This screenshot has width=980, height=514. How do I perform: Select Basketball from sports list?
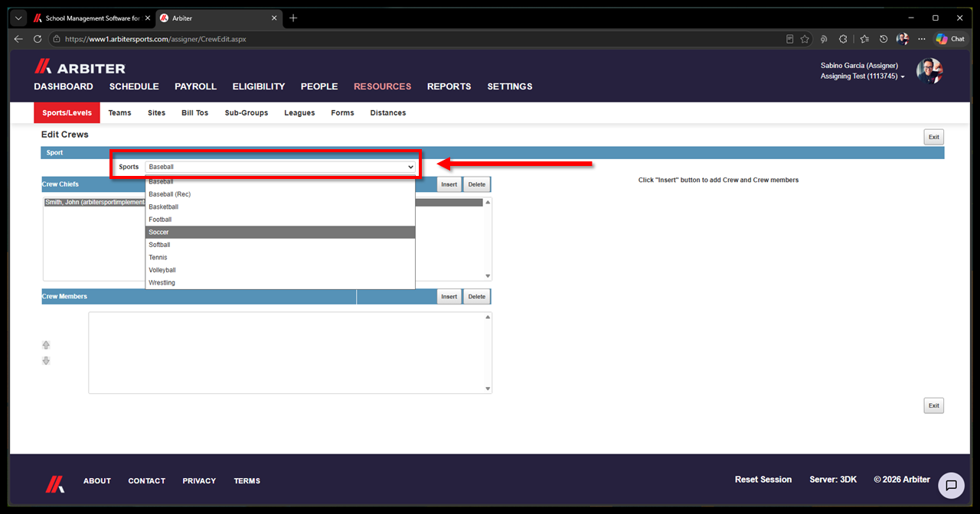tap(280, 207)
